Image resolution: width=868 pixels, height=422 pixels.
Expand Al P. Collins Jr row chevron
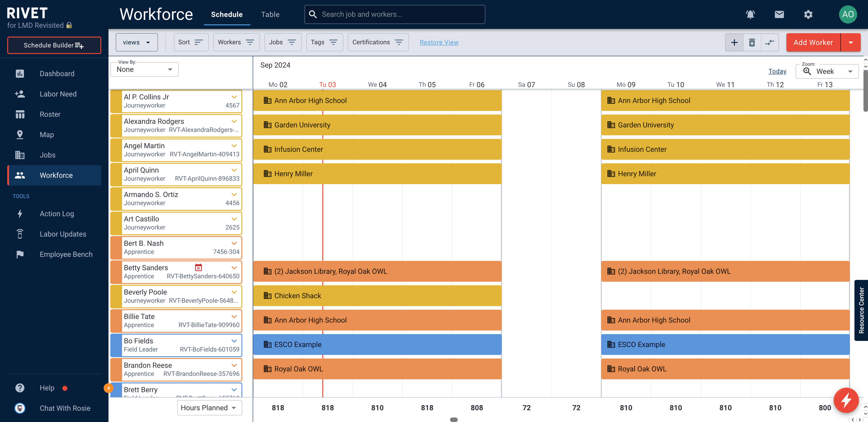234,97
